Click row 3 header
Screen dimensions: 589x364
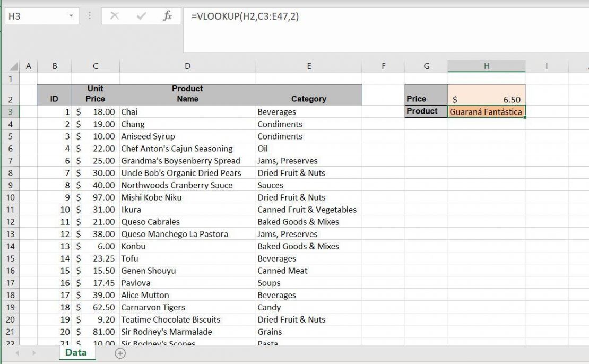11,111
